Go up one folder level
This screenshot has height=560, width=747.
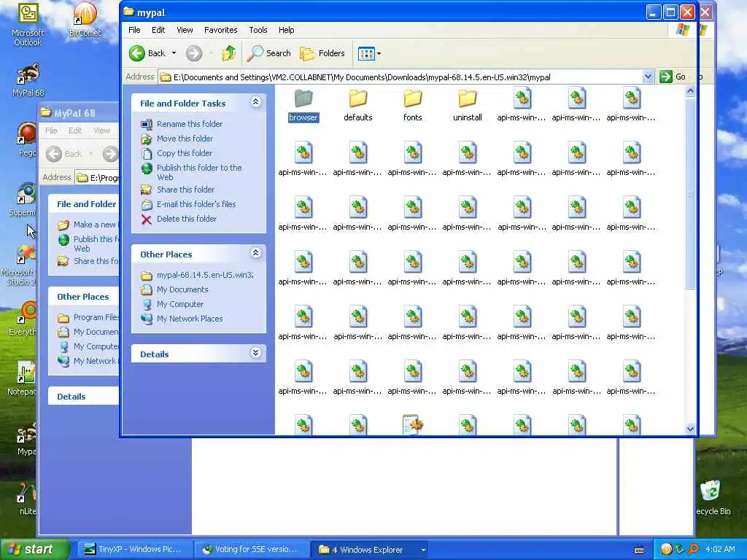(x=229, y=53)
